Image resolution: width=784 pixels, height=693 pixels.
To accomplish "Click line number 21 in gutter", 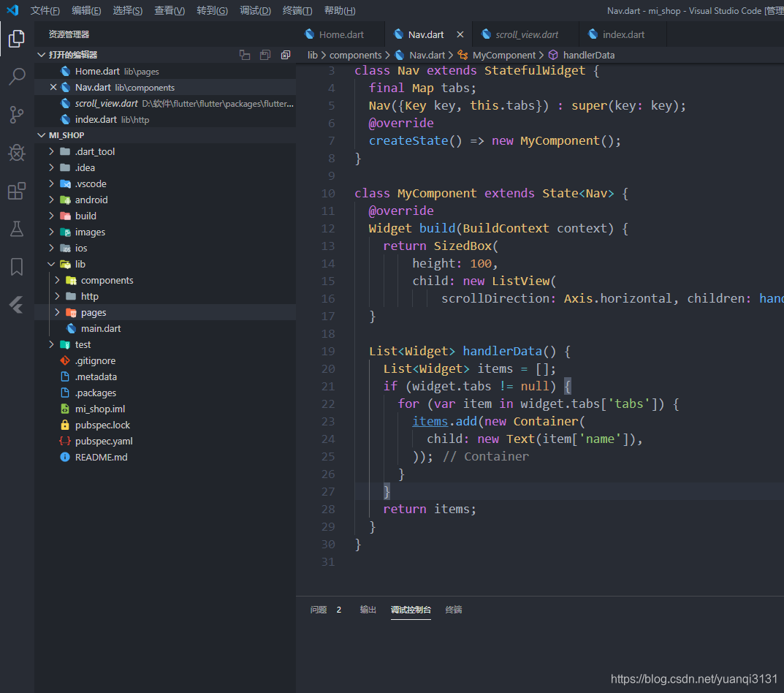I will coord(328,386).
